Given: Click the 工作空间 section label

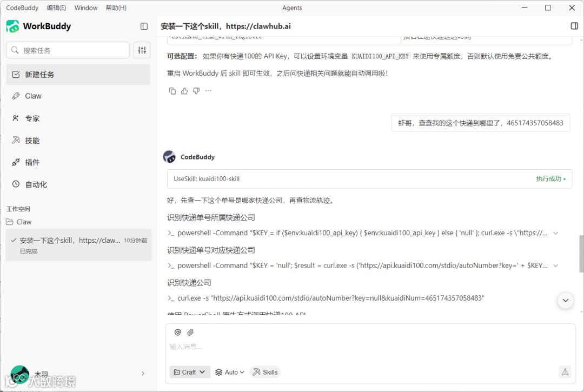Looking at the screenshot, I should 18,209.
